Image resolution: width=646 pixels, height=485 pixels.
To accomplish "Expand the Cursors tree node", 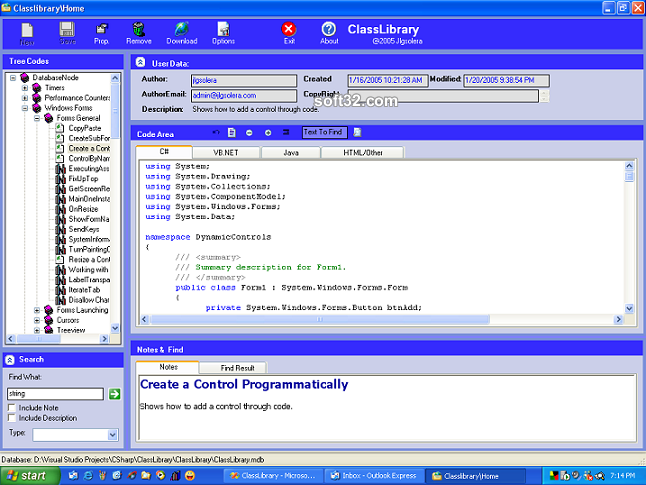I will (x=37, y=320).
